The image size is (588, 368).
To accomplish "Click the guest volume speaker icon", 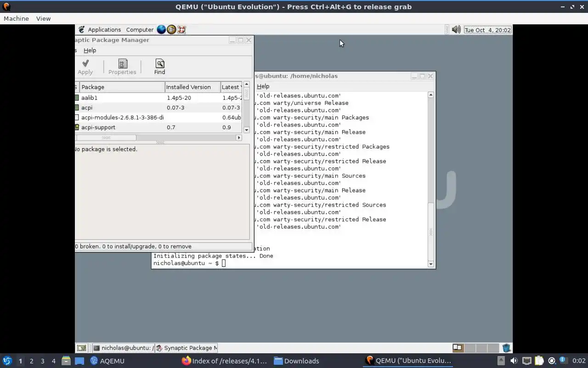I will (456, 29).
